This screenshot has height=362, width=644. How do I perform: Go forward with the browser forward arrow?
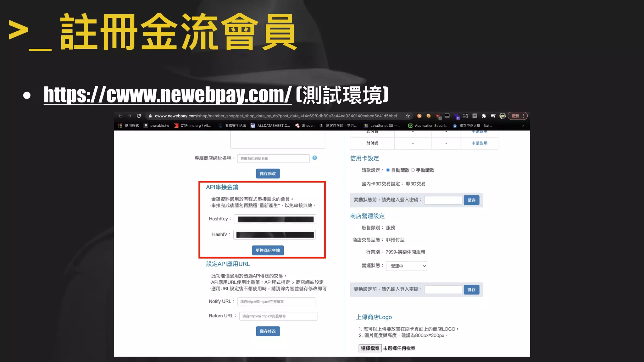click(130, 116)
